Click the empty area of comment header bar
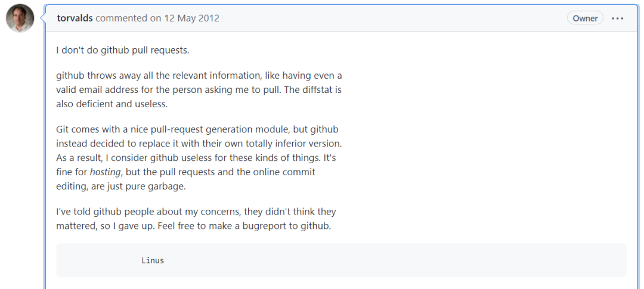Image resolution: width=644 pixels, height=289 pixels. pyautogui.click(x=388, y=18)
